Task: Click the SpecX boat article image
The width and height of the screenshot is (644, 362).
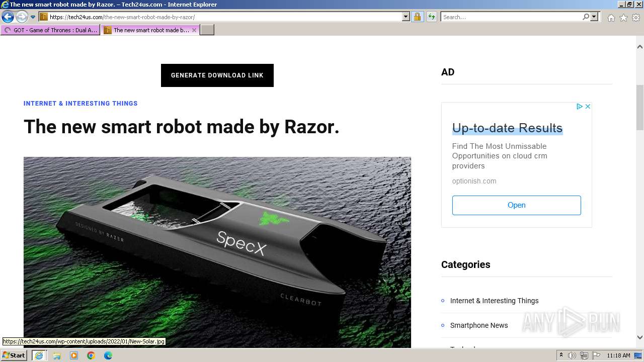Action: tap(217, 252)
